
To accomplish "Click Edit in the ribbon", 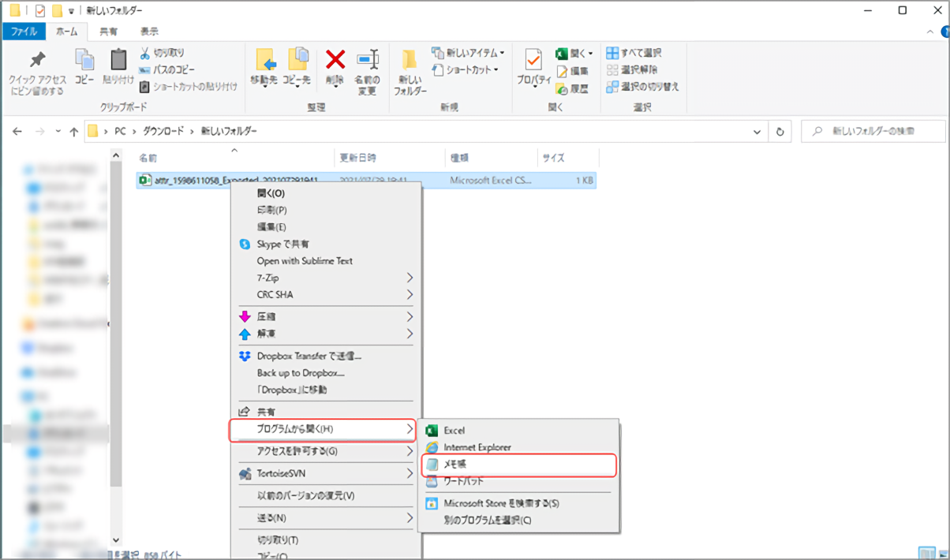I will pyautogui.click(x=572, y=70).
